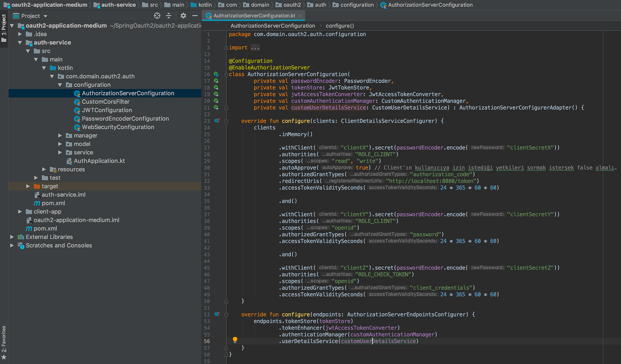Collapse all nodes using the Project toolbar icon

pyautogui.click(x=169, y=16)
